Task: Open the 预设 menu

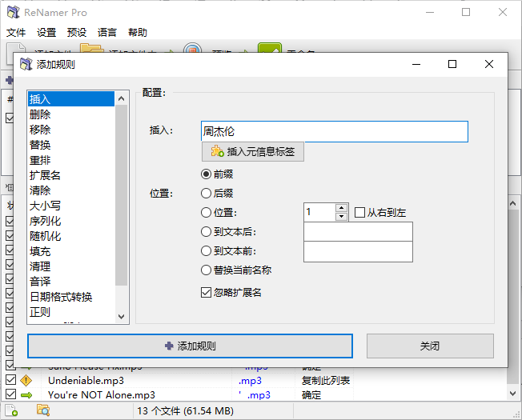Action: (77, 33)
